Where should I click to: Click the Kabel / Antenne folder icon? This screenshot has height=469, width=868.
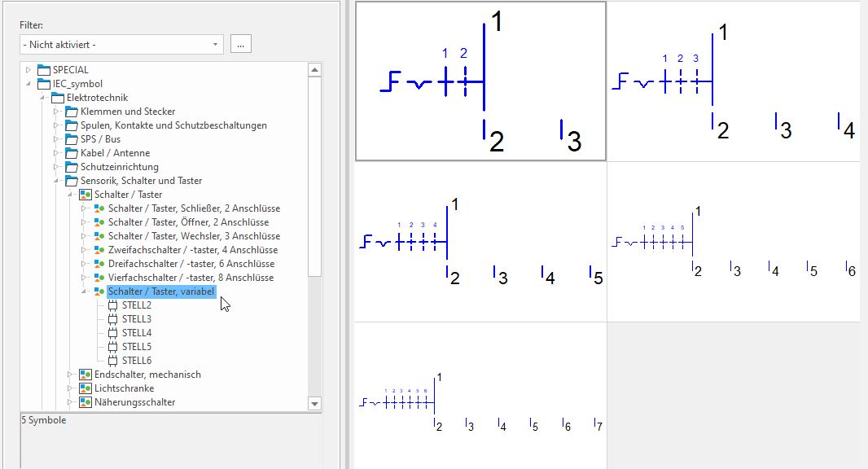[x=72, y=153]
